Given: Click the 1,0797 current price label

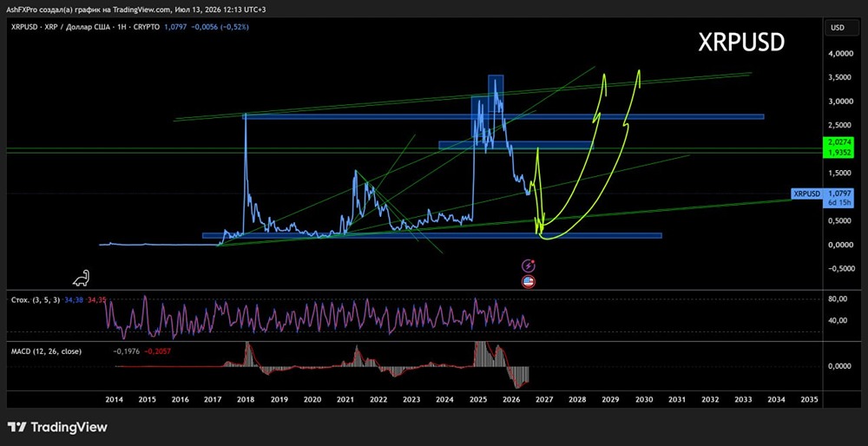Looking at the screenshot, I should [x=839, y=193].
